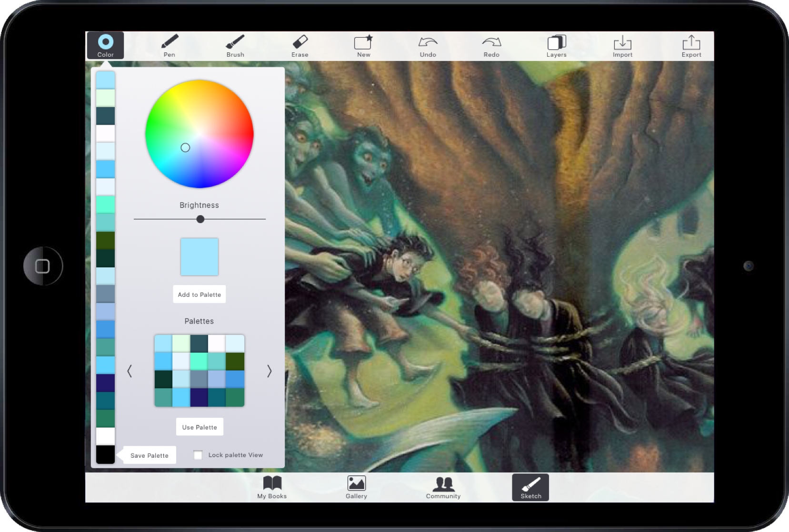Create a New sketch
This screenshot has width=789, height=532.
tap(364, 46)
